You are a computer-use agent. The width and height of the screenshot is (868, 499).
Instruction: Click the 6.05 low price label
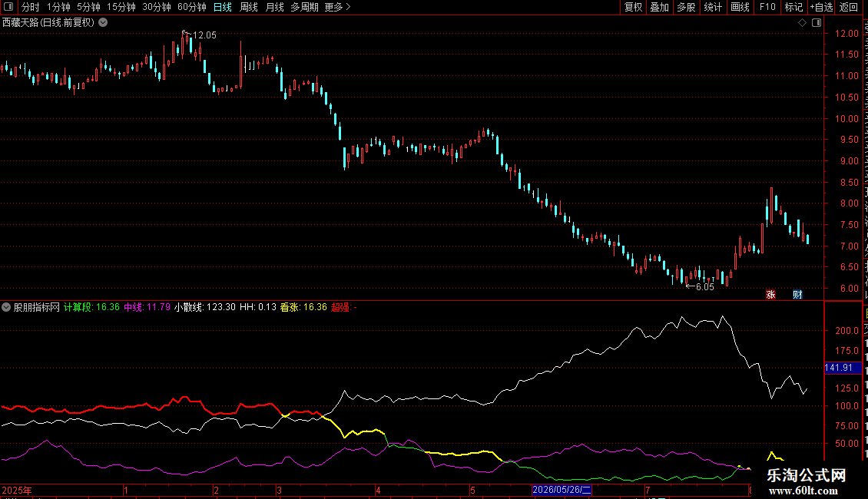click(x=704, y=287)
